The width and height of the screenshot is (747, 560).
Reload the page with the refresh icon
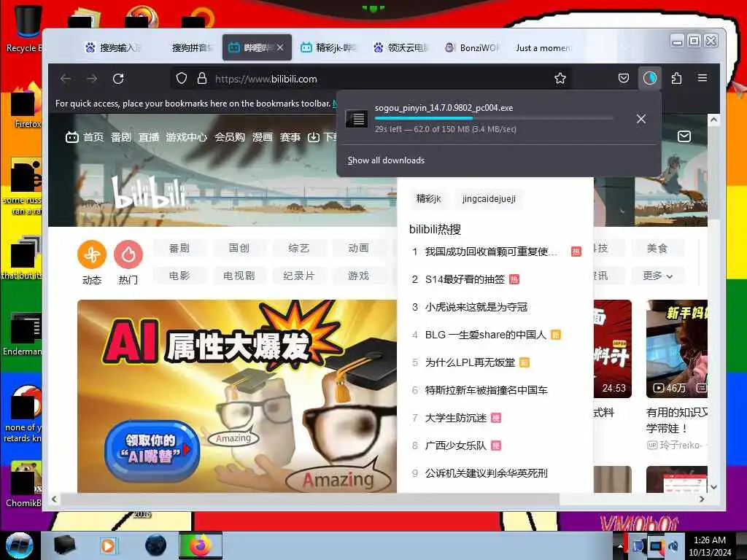click(x=118, y=79)
